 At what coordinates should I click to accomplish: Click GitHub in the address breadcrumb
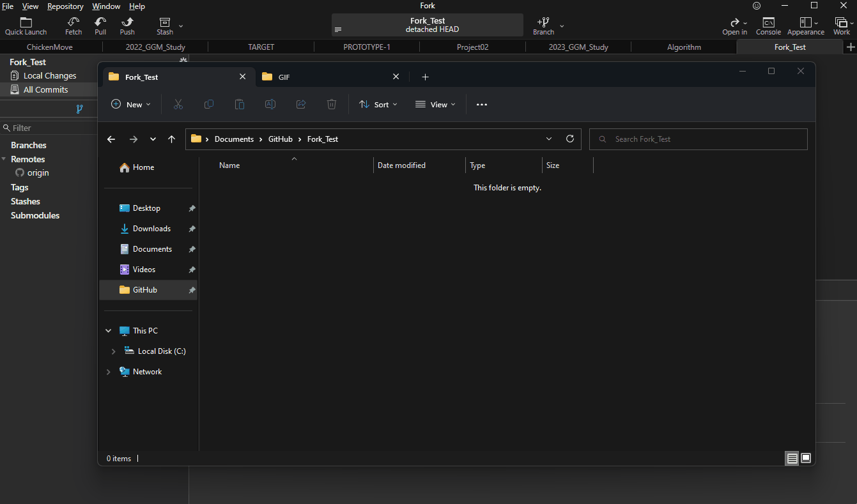coord(281,139)
